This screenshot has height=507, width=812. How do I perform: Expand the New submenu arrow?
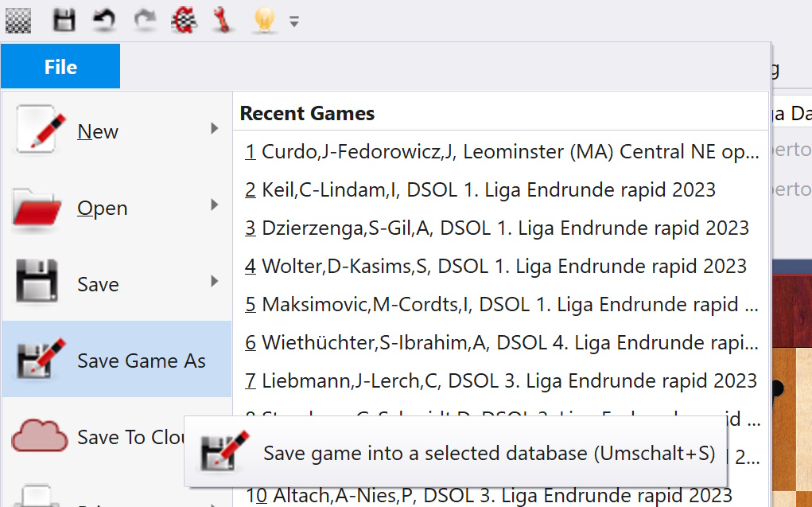(213, 127)
